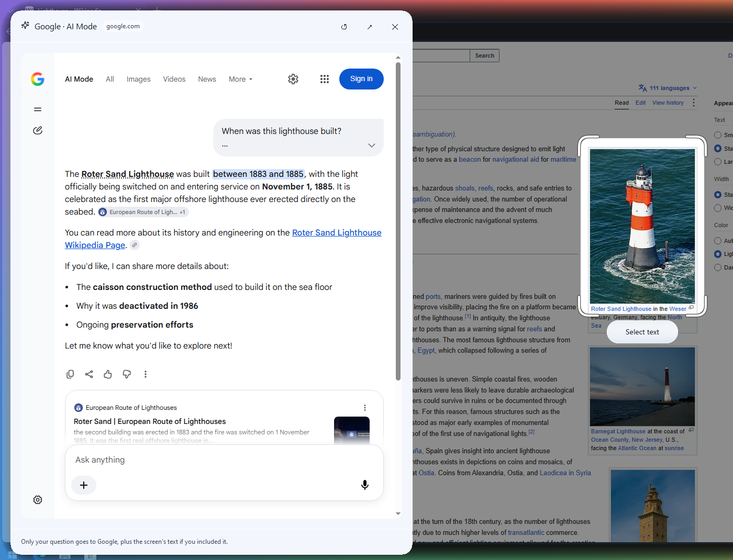Start voice input with the microphone
Screen dimensions: 733x560
click(365, 485)
